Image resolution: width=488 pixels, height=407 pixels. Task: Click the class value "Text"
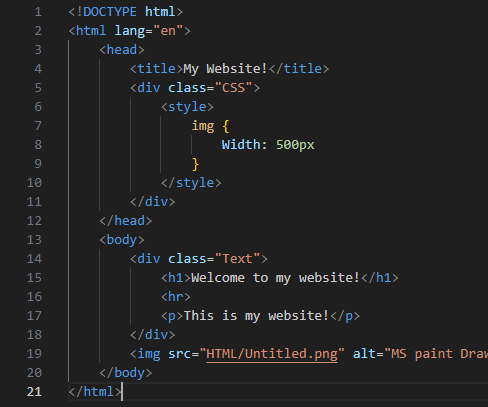click(237, 259)
